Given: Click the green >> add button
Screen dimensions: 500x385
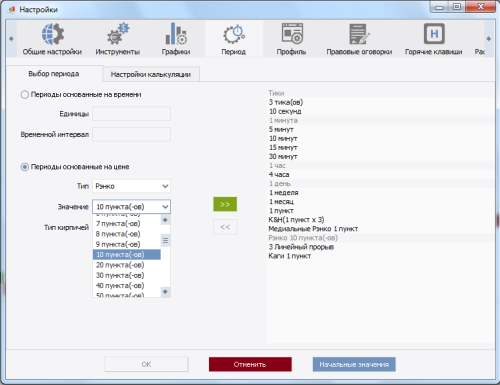Looking at the screenshot, I should [x=225, y=204].
